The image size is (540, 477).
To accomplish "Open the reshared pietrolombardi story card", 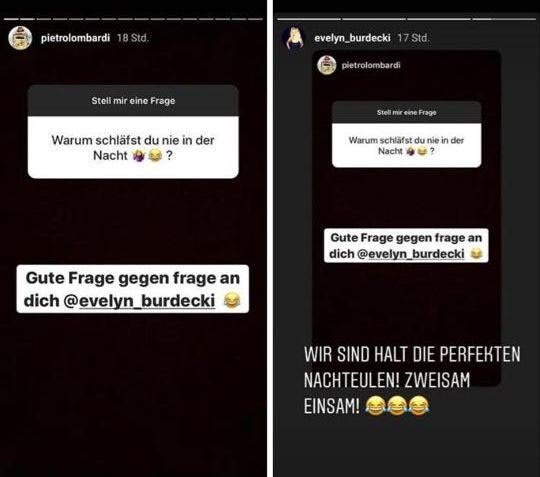I will click(406, 218).
